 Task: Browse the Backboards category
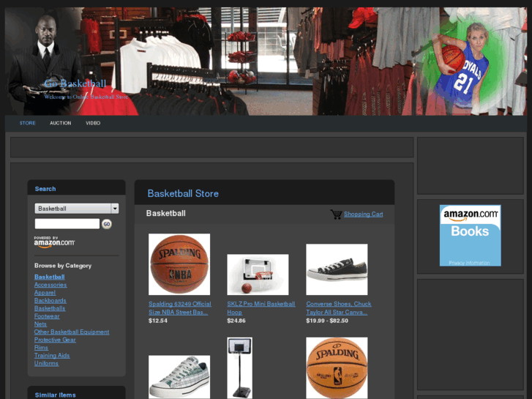[x=50, y=300]
